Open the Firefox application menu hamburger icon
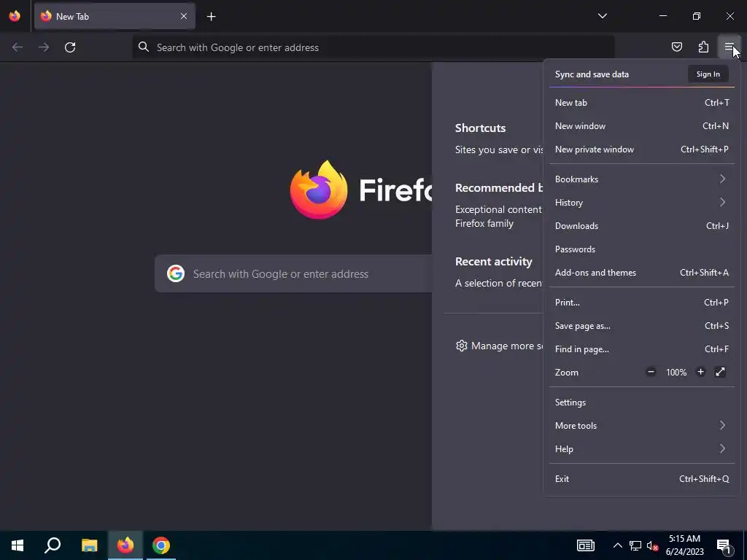The image size is (747, 560). pos(729,47)
